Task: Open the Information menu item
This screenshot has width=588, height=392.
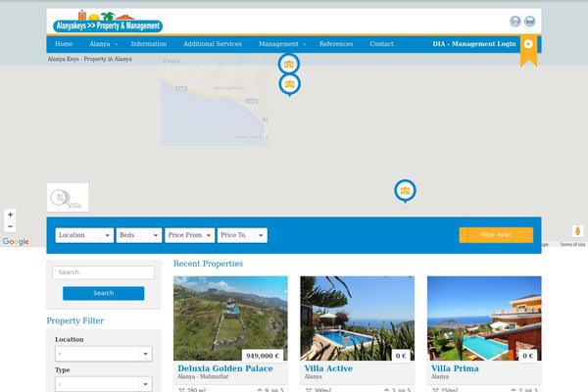Action: coord(149,44)
